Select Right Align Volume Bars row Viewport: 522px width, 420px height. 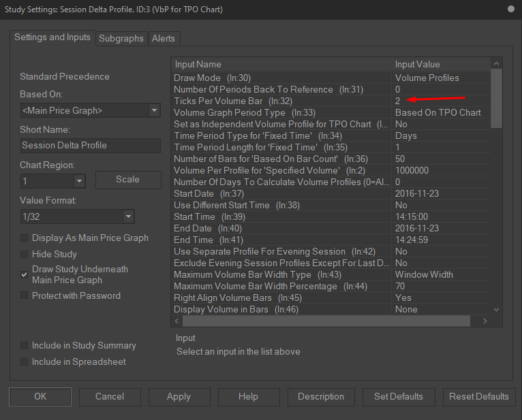click(331, 298)
